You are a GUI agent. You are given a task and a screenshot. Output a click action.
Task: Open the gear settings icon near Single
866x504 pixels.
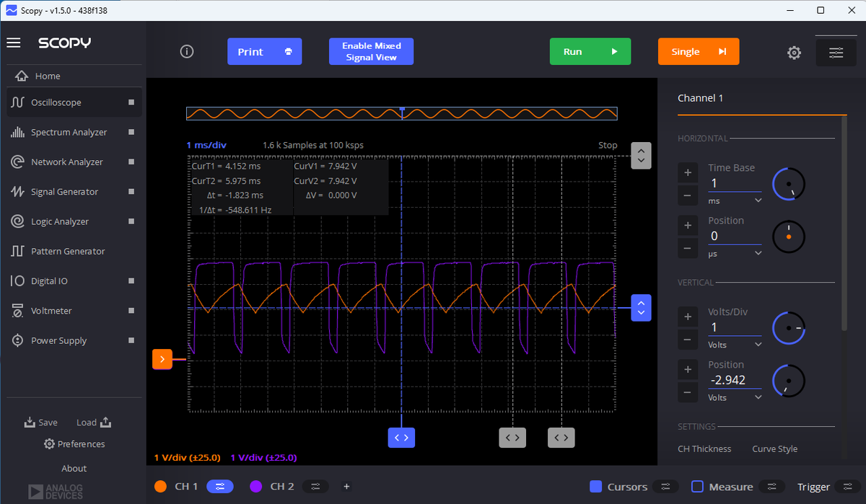click(794, 52)
